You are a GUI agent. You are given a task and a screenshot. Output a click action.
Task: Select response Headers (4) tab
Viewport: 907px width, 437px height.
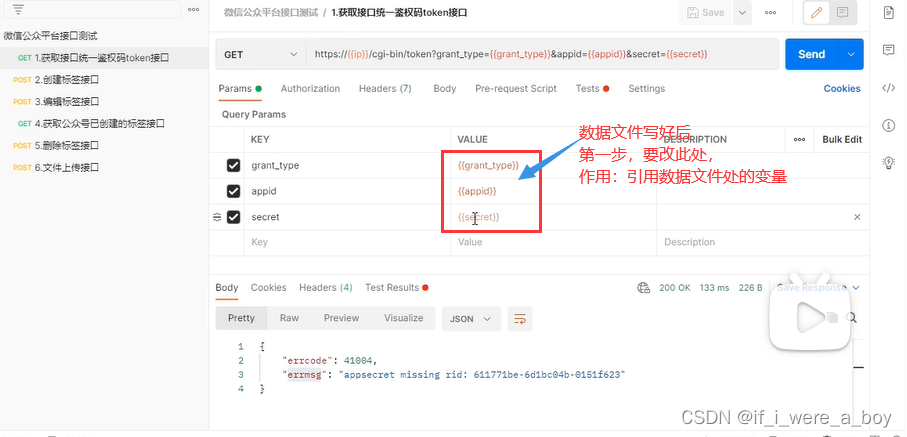326,288
